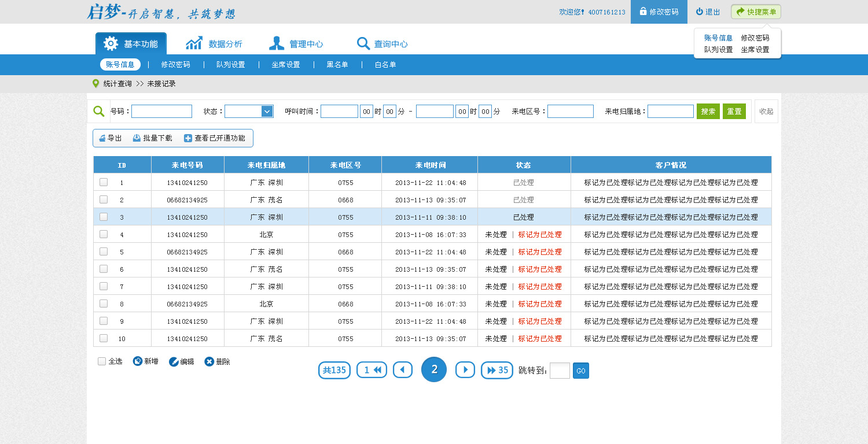The image size is (868, 444).
Task: Click 账号信息 in quick menu popup
Action: [718, 38]
